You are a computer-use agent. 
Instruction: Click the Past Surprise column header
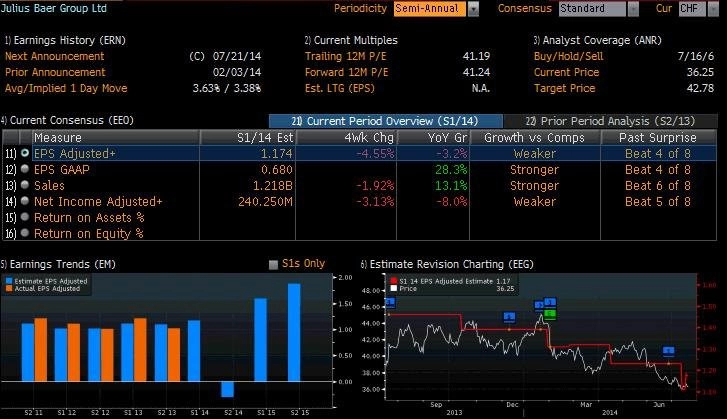[658, 138]
